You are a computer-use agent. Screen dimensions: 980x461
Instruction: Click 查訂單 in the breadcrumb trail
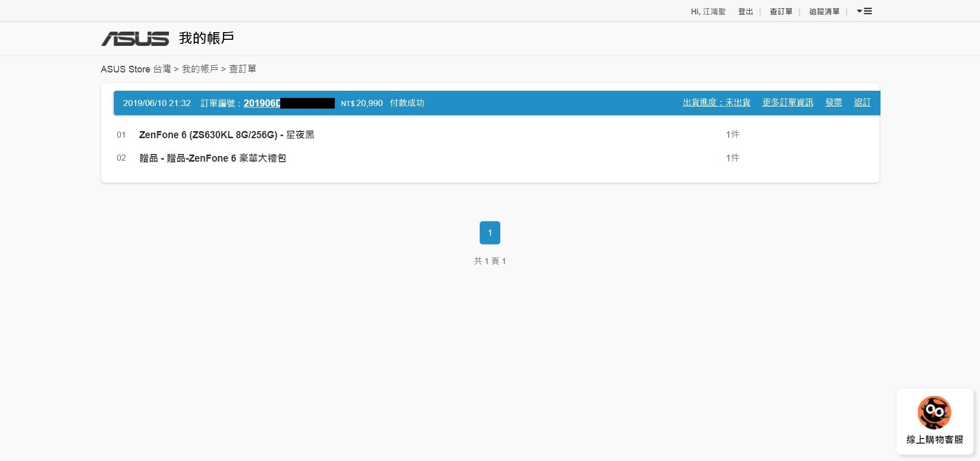pos(242,69)
